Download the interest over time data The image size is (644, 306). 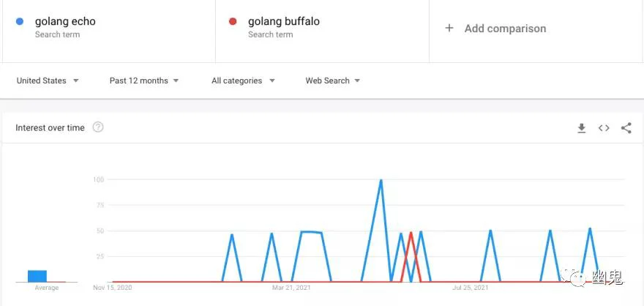[582, 128]
